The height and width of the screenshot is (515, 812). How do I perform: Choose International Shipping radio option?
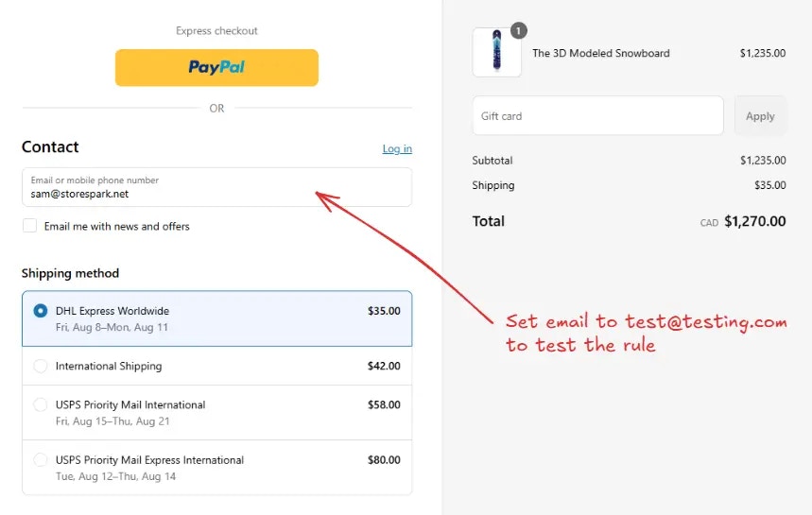41,366
